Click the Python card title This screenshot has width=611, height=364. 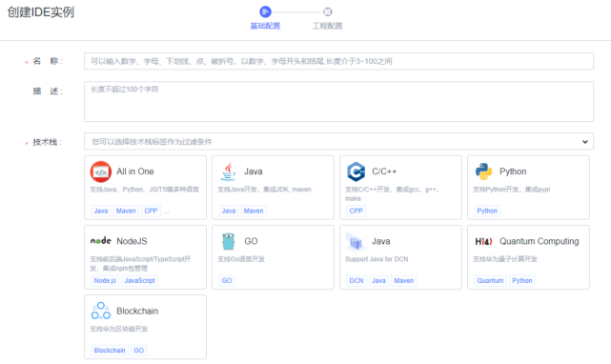[x=513, y=172]
